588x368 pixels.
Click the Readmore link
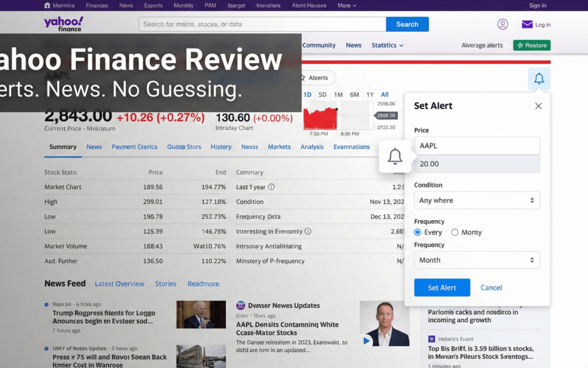tap(203, 284)
